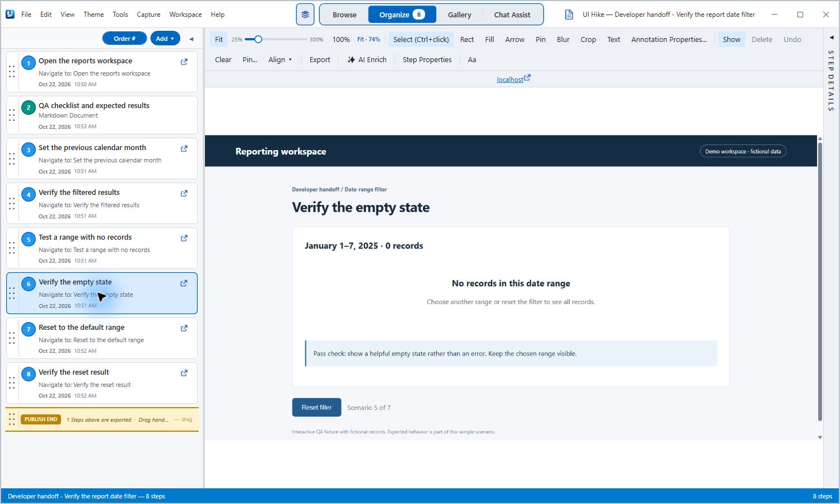Select the Rect annotation tool
This screenshot has width=840, height=504.
click(467, 39)
